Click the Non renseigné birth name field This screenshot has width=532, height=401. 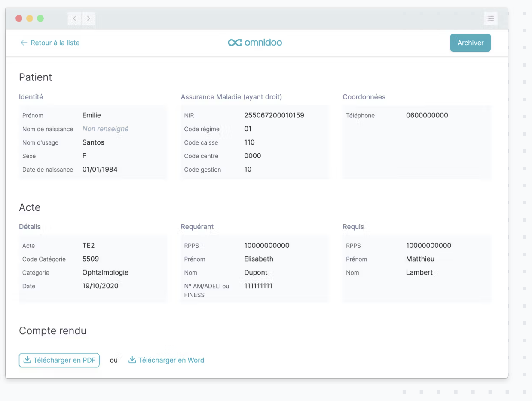(x=105, y=129)
